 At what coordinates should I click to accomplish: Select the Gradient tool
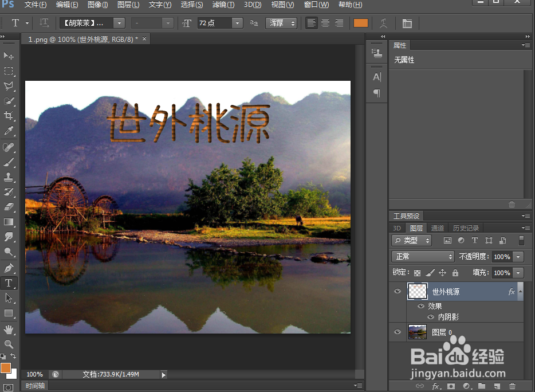(x=9, y=222)
